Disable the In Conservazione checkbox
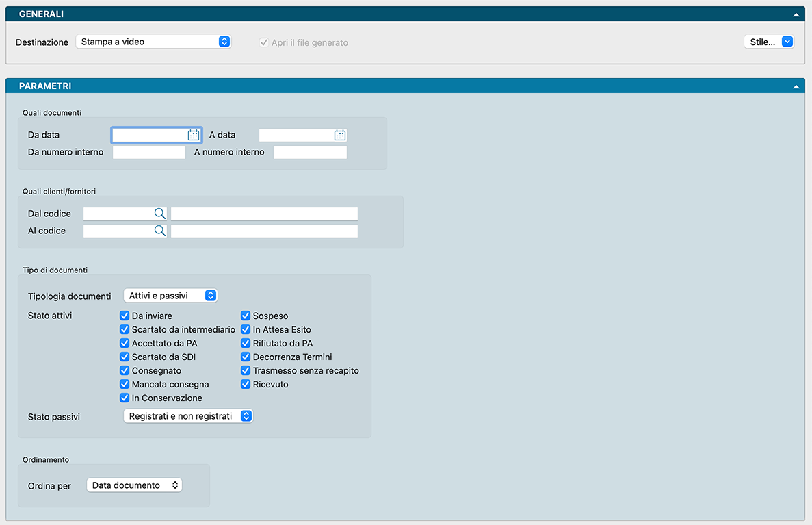812x525 pixels. (x=125, y=398)
